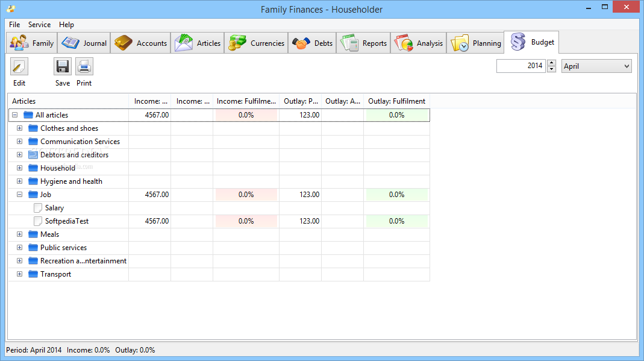This screenshot has width=644, height=361.
Task: Click the Job folder icon
Action: point(33,194)
